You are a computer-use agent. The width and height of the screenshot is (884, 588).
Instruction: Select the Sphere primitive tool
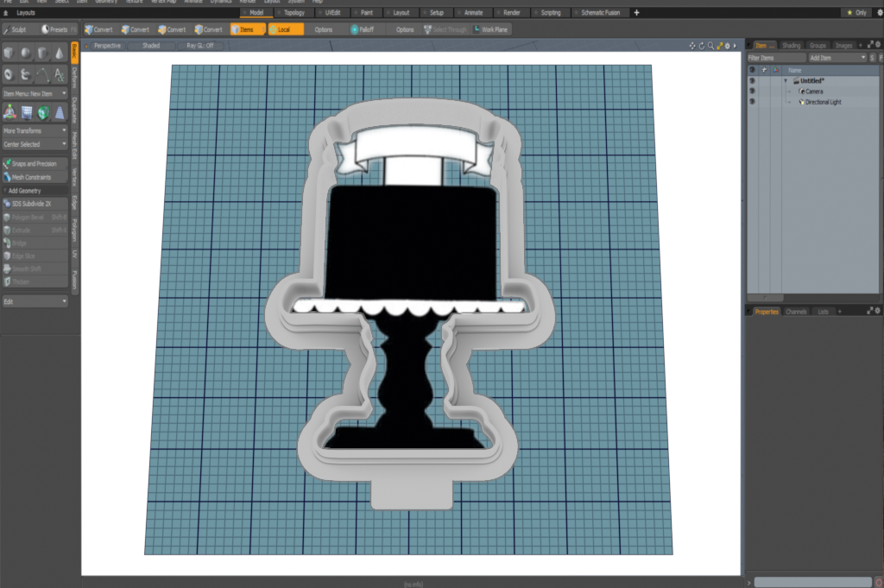pyautogui.click(x=25, y=54)
